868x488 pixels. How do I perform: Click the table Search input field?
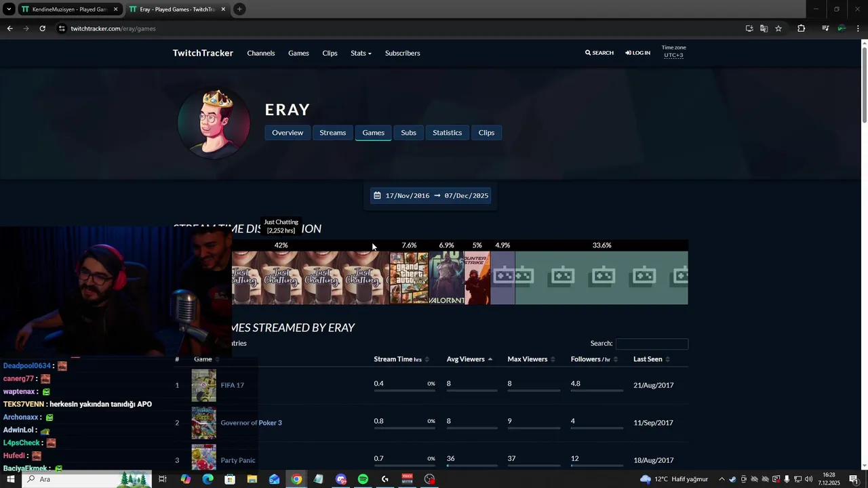[652, 344]
